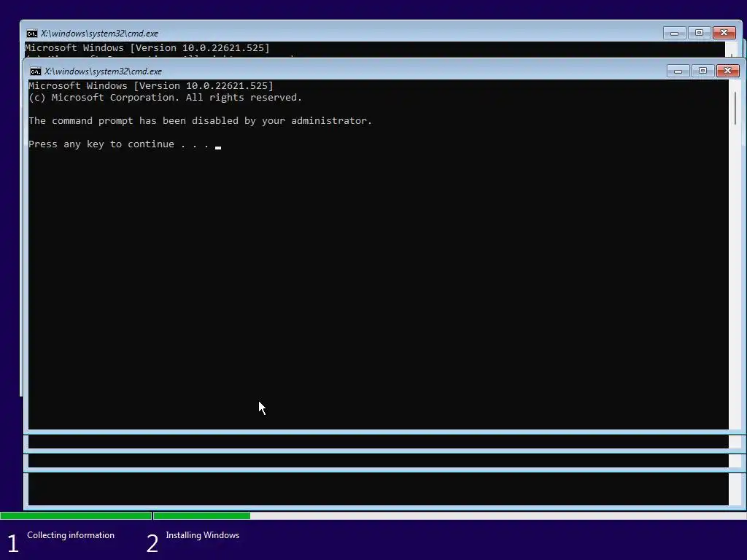This screenshot has width=747, height=560.
Task: Click 'The command prompt has been disabled' message
Action: [200, 121]
